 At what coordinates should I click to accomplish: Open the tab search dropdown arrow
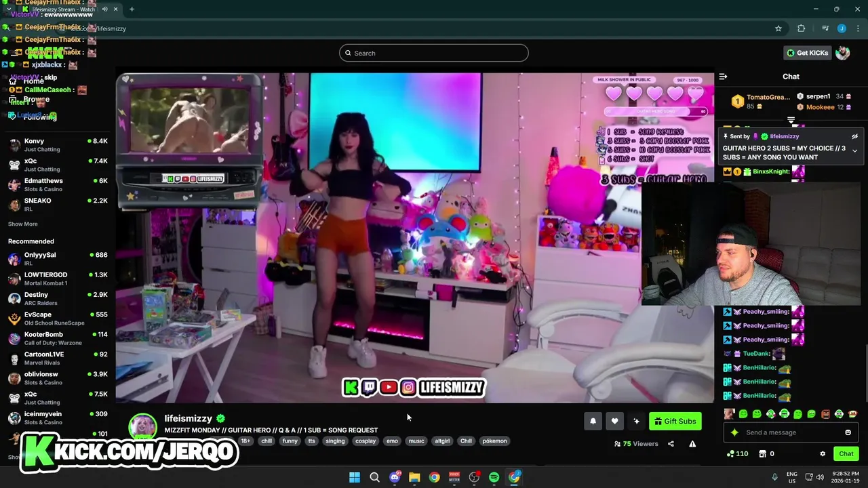tap(8, 9)
